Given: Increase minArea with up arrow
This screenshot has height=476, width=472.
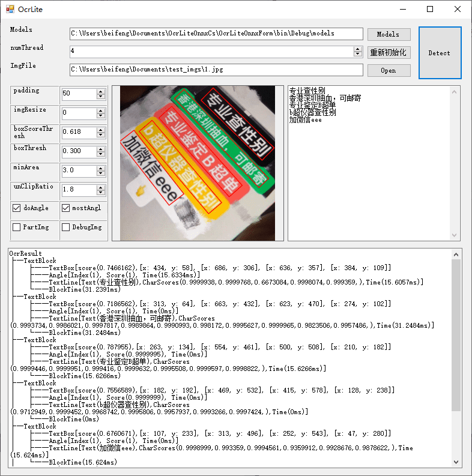Looking at the screenshot, I should pyautogui.click(x=101, y=169).
